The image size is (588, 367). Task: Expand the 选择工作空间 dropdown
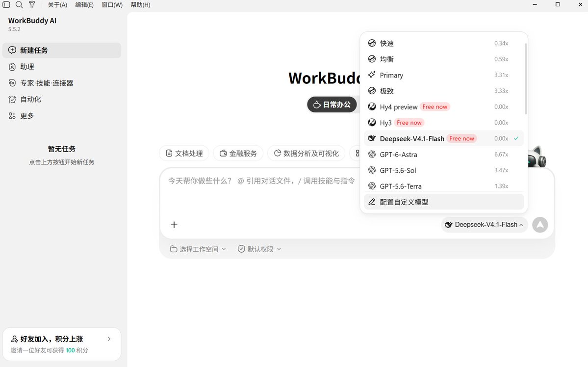pyautogui.click(x=198, y=249)
